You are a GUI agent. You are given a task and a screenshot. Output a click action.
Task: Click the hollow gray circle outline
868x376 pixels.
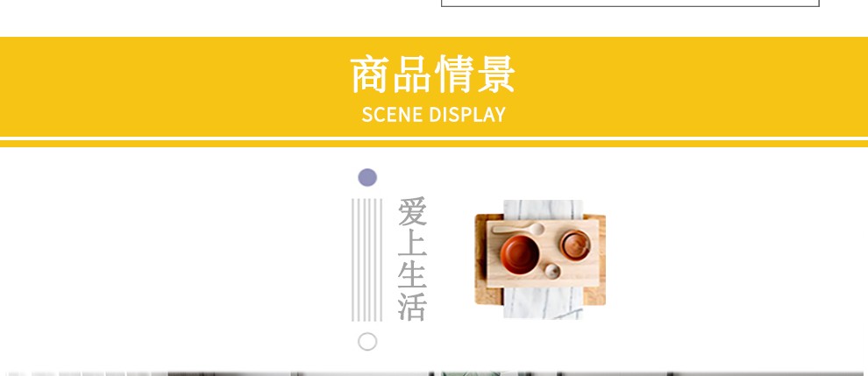click(367, 342)
